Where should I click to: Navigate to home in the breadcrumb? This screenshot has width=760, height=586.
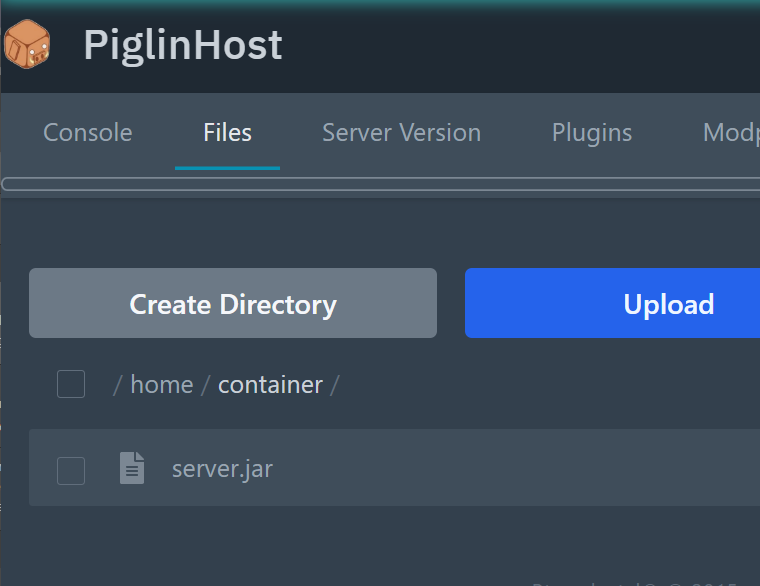(x=162, y=385)
